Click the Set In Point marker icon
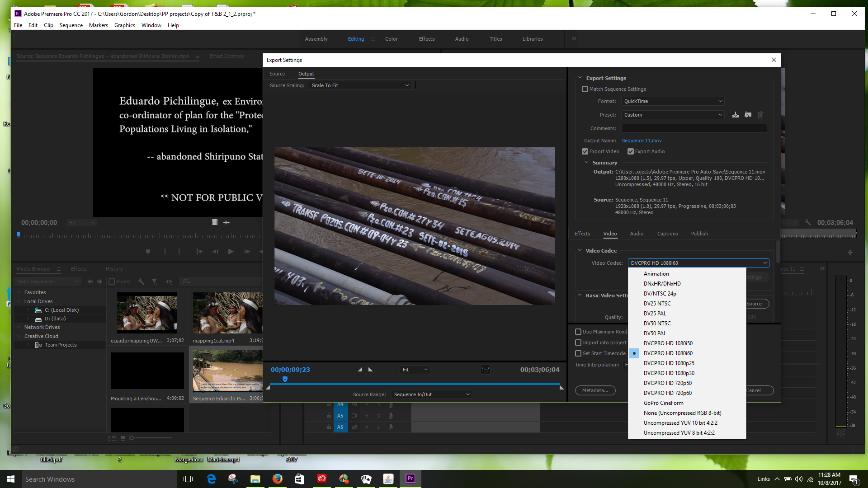The width and height of the screenshot is (868, 488). [x=360, y=370]
